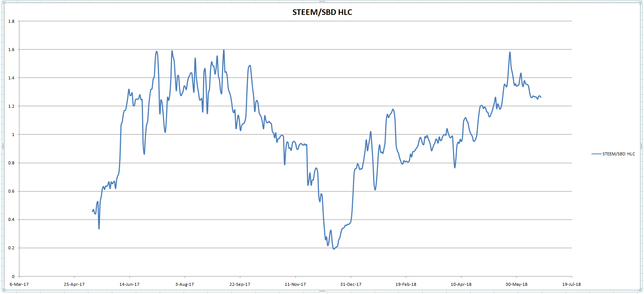
Task: Select y-axis label 0.8
Action: tap(11, 163)
